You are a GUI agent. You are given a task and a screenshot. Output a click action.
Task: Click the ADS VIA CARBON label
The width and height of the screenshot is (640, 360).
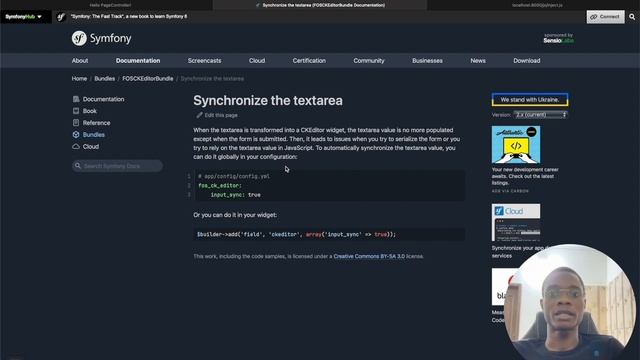[510, 191]
